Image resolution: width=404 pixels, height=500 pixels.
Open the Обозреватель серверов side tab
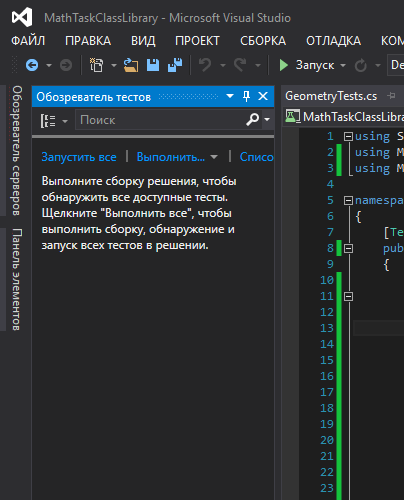pyautogui.click(x=17, y=151)
